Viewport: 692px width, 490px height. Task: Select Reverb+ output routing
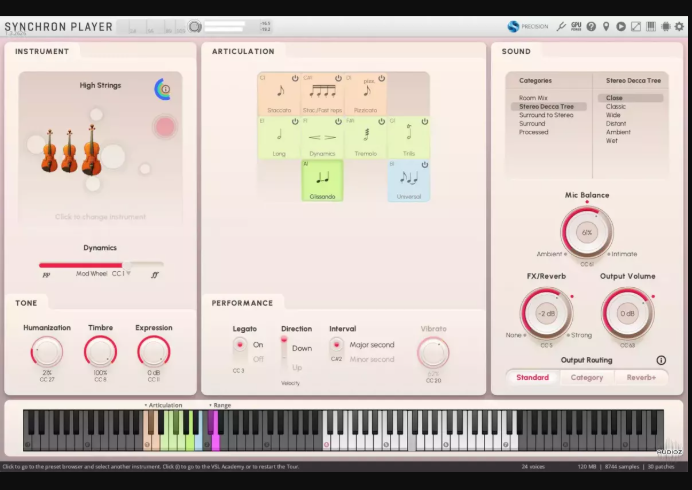(x=641, y=377)
